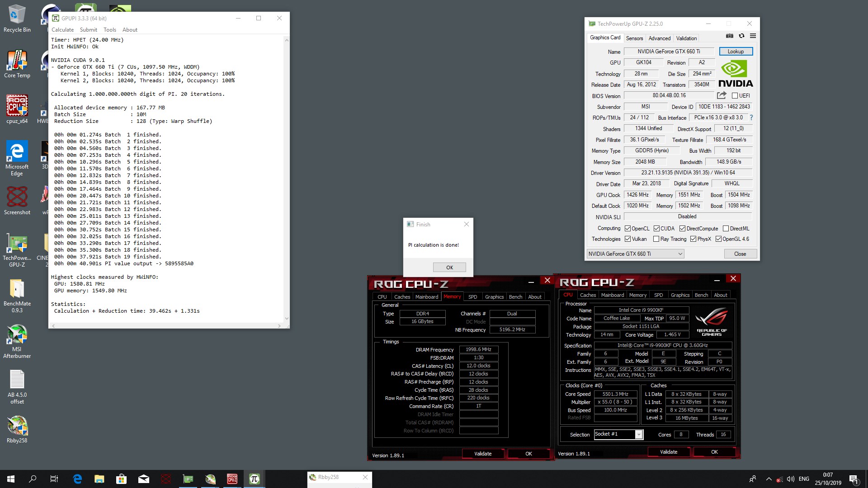868x488 pixels.
Task: Toggle the DirectCompute checkbox
Action: click(682, 229)
